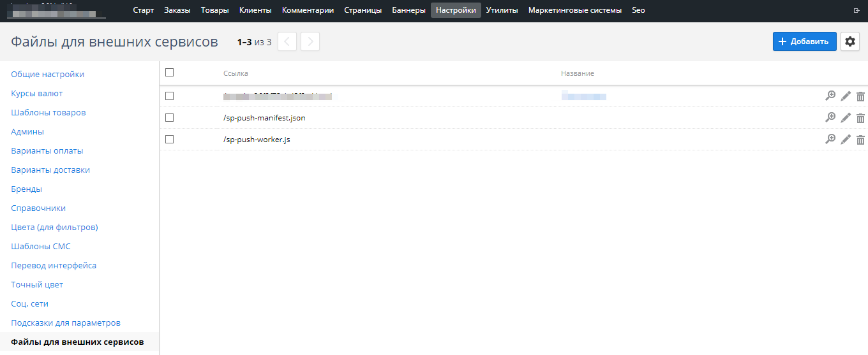Open the Маркетинговые системы menu
The height and width of the screenshot is (355, 868).
[574, 10]
